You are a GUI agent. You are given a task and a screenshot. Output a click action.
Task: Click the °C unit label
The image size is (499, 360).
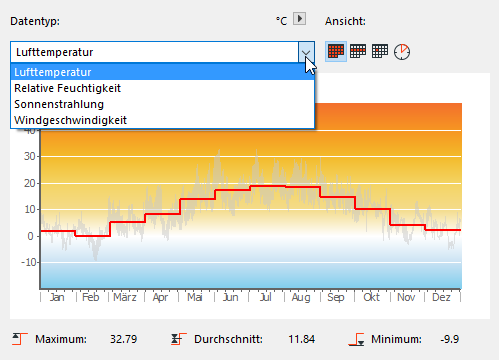click(x=281, y=21)
